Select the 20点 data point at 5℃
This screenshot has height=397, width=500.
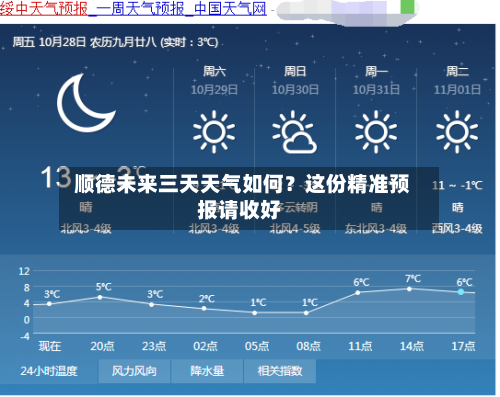(100, 297)
